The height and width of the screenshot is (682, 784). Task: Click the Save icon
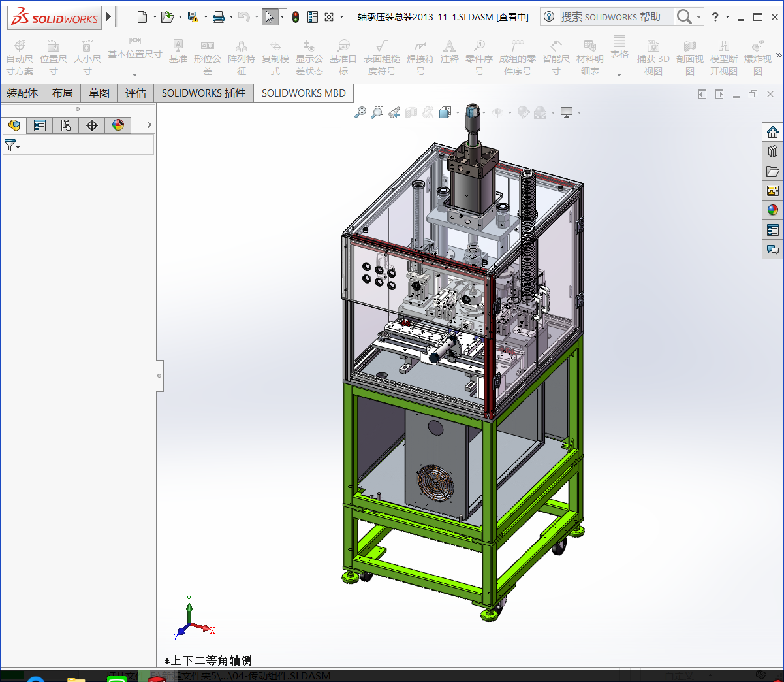193,17
